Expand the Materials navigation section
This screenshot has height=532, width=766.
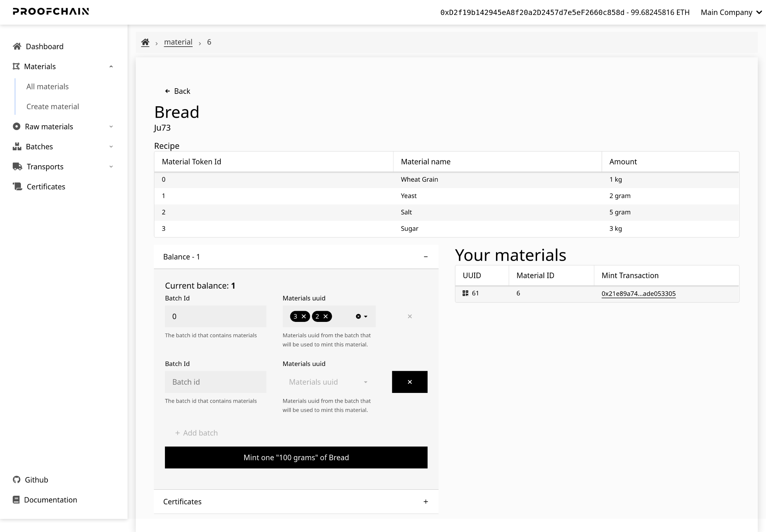(64, 66)
